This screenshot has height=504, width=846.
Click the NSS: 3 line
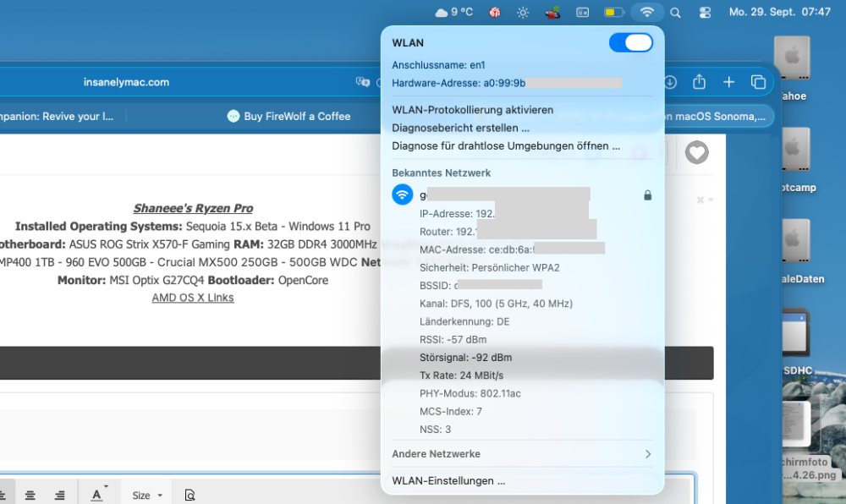click(x=435, y=430)
